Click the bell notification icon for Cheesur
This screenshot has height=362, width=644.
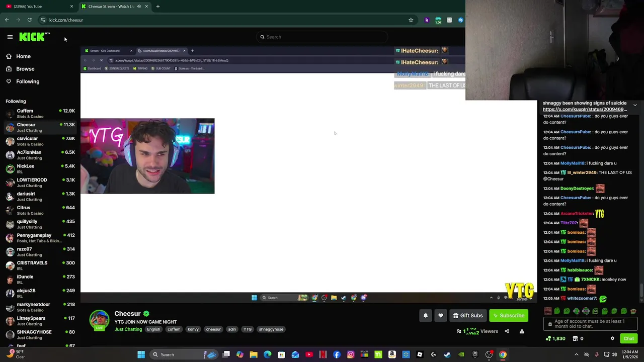coord(425,316)
